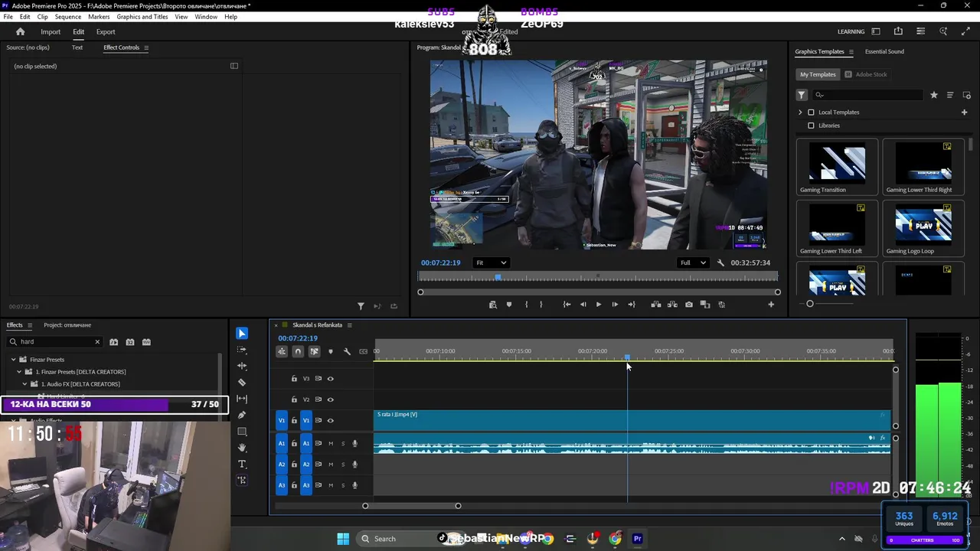980x551 pixels.
Task: Add a marker in the timeline header
Action: point(331,351)
